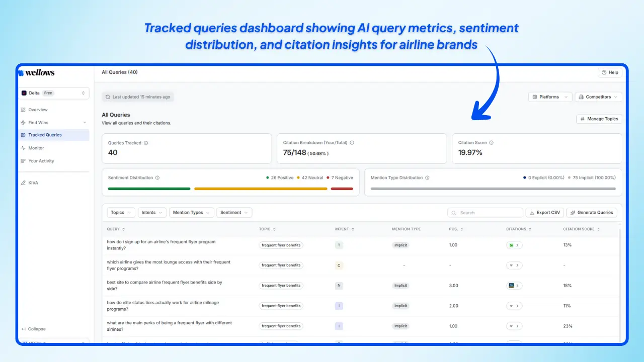The width and height of the screenshot is (644, 362).
Task: Click the All Queries (40) page title
Action: [x=120, y=72]
